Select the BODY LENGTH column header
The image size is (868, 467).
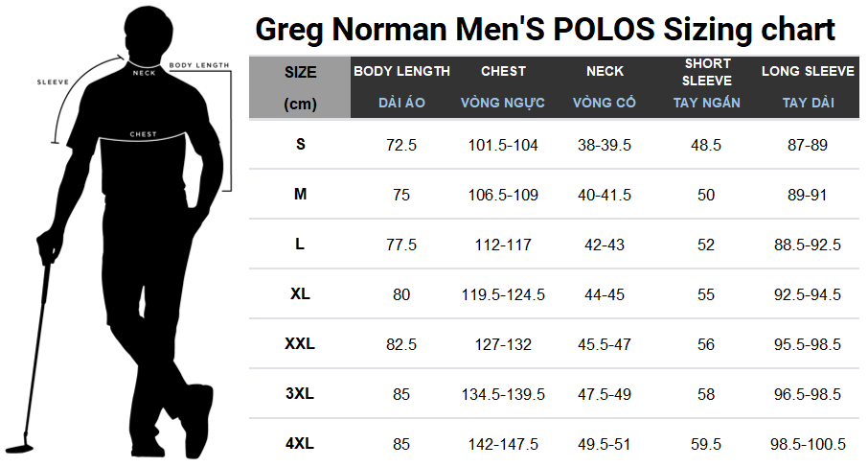(x=401, y=87)
